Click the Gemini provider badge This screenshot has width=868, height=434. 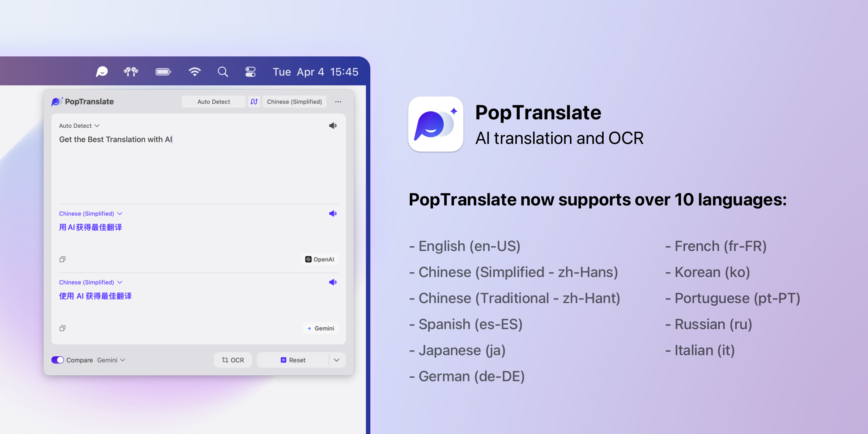(x=320, y=328)
